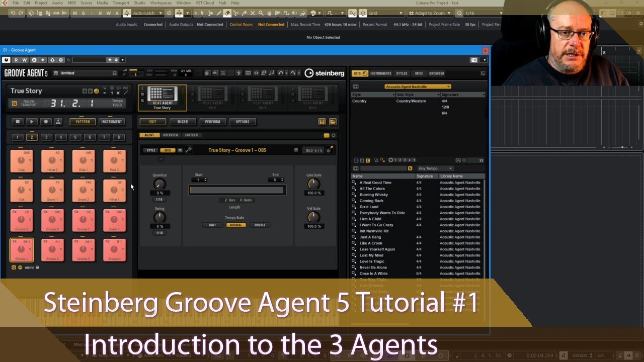Select the OVERVIEW sub-tab
Image resolution: width=644 pixels, height=362 pixels.
pyautogui.click(x=171, y=135)
